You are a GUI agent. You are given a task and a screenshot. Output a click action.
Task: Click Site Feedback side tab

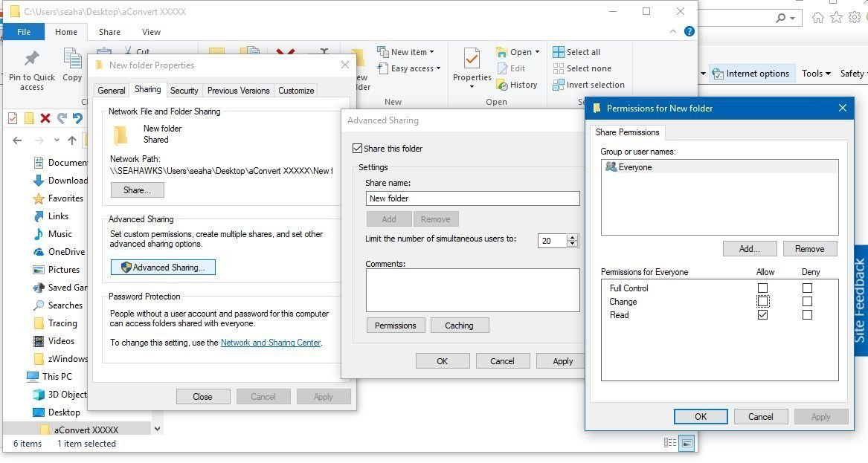click(860, 301)
